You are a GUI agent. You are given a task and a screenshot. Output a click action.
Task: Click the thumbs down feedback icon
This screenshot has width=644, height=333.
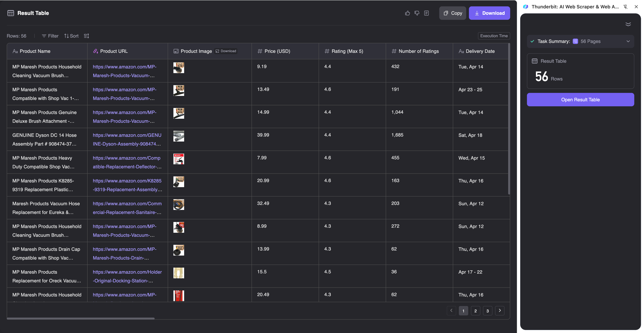[417, 13]
